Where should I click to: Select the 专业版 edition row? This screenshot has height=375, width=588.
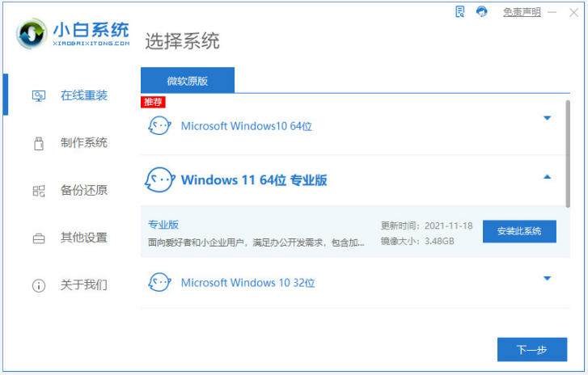259,232
